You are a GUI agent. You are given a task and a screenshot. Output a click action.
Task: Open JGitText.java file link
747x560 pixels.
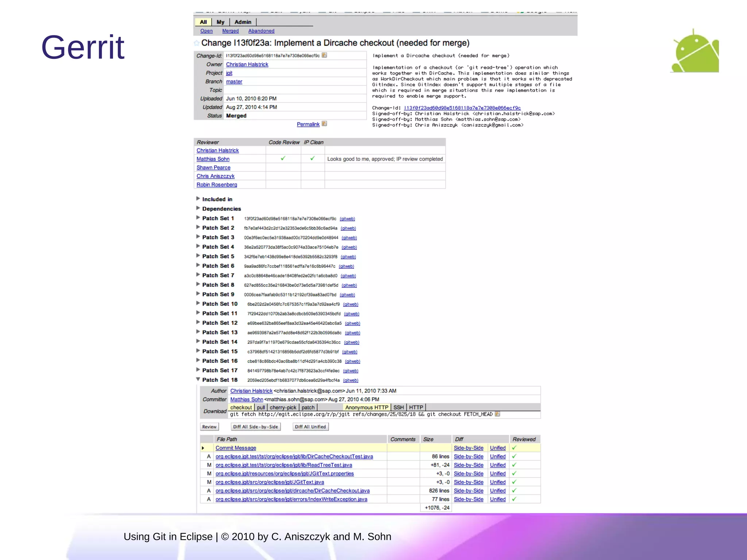[x=270, y=482]
